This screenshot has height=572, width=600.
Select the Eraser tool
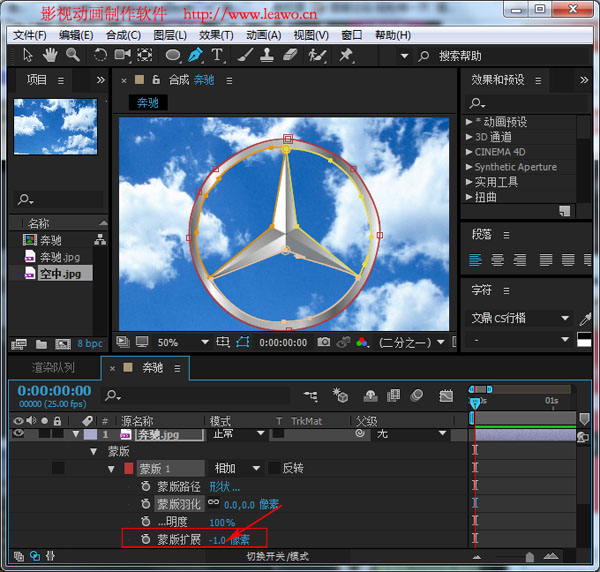click(x=290, y=55)
